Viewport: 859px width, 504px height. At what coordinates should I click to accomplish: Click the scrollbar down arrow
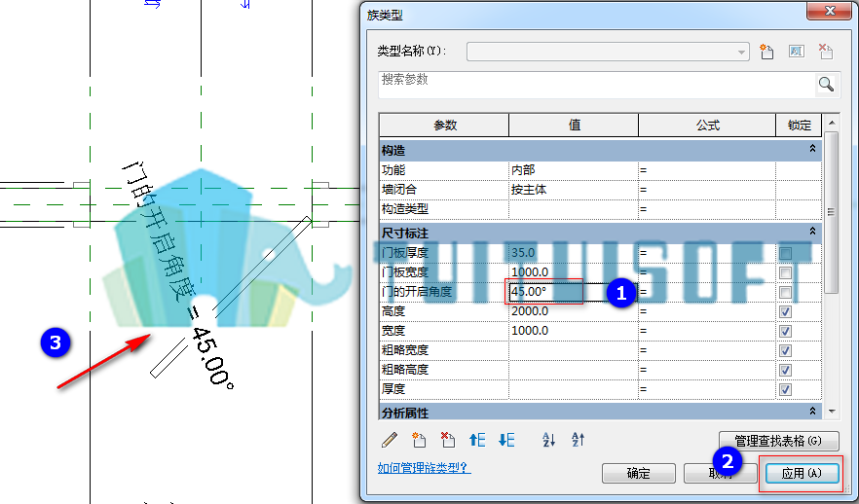(831, 412)
